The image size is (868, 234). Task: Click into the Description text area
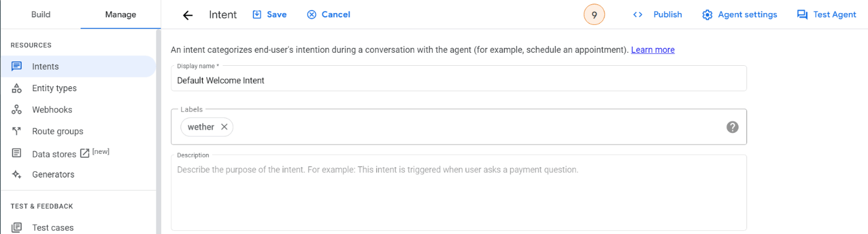pos(459,193)
